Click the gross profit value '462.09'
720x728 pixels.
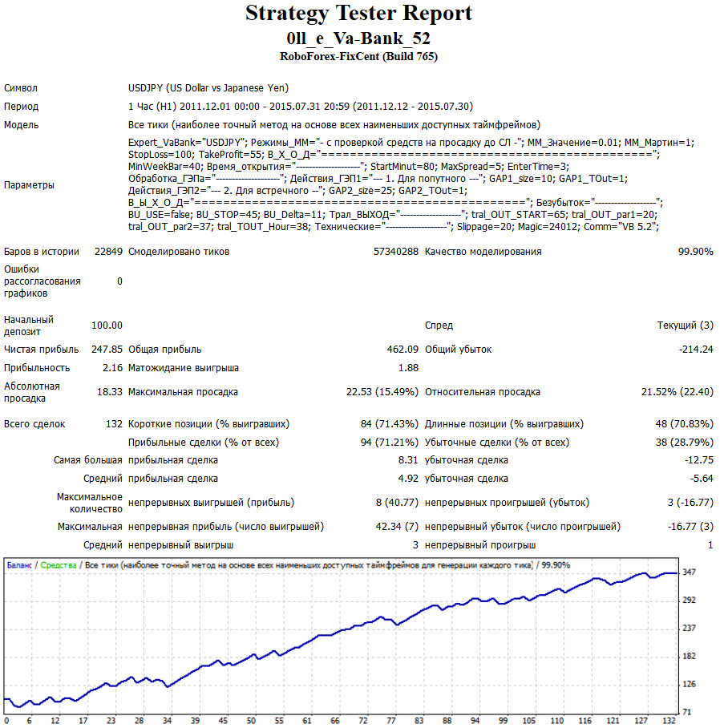tap(402, 349)
